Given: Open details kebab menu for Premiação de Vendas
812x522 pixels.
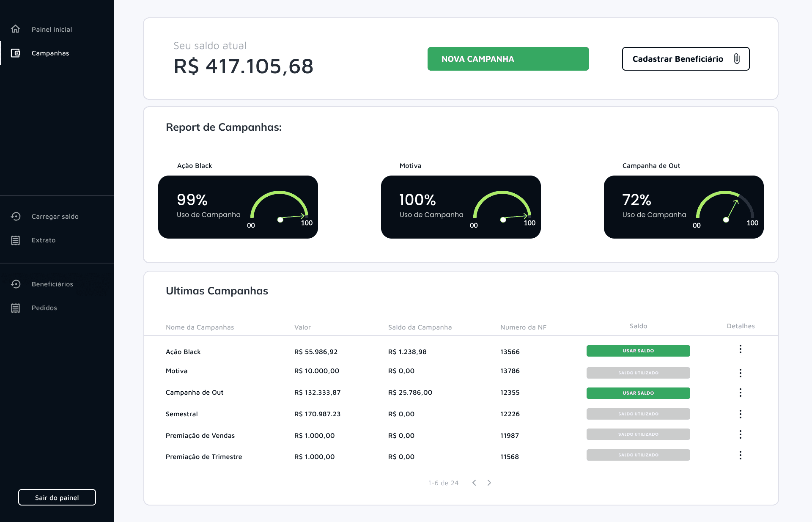Looking at the screenshot, I should (741, 434).
